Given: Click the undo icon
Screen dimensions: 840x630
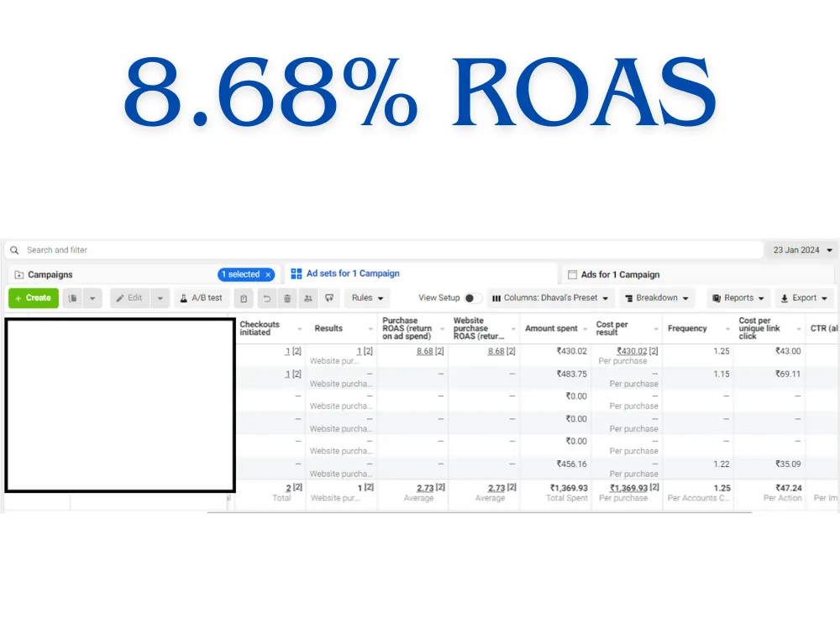Looking at the screenshot, I should pyautogui.click(x=267, y=298).
